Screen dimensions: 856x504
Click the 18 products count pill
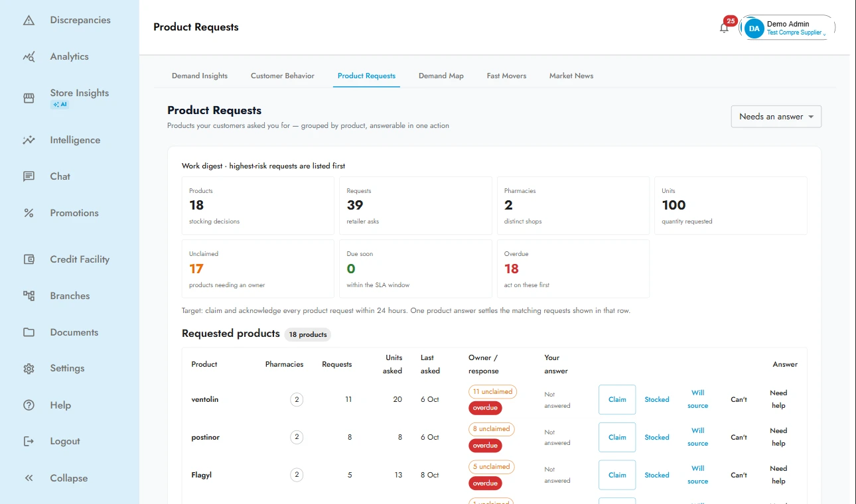point(308,335)
